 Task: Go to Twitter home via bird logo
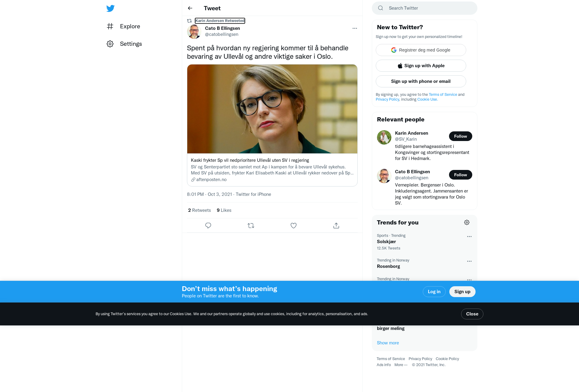pyautogui.click(x=110, y=8)
